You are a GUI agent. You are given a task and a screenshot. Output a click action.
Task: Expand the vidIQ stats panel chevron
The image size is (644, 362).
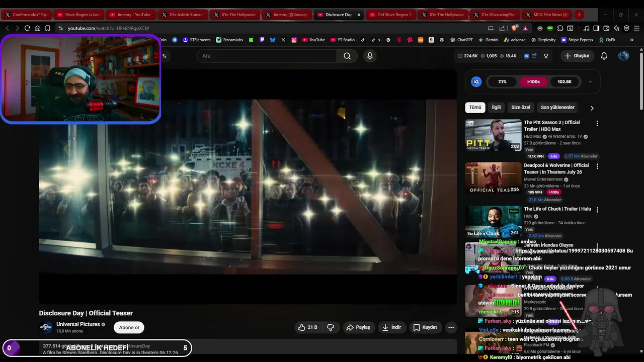[x=590, y=81]
